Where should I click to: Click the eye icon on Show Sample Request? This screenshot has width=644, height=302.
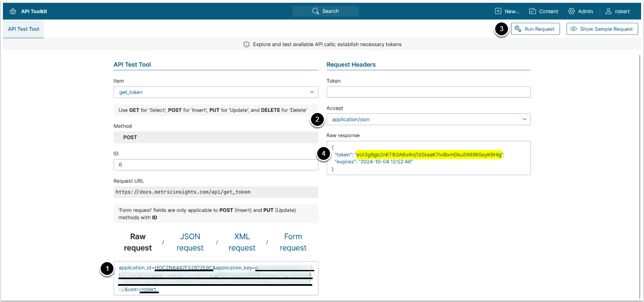coord(574,29)
